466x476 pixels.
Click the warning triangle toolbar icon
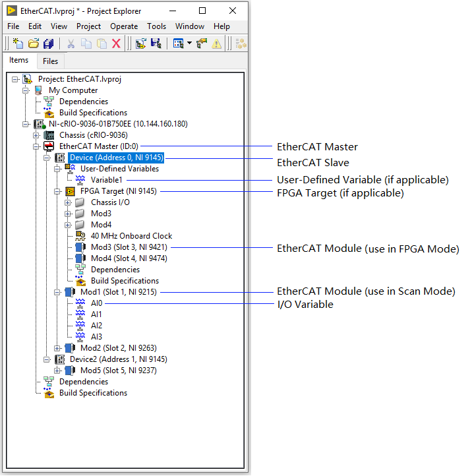pyautogui.click(x=216, y=44)
